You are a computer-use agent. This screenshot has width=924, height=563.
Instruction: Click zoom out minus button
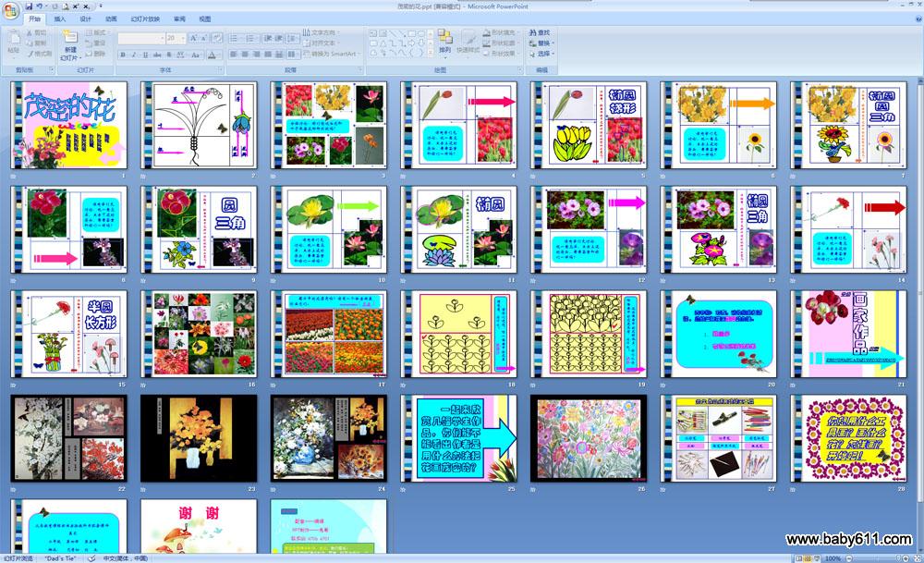coord(849,558)
